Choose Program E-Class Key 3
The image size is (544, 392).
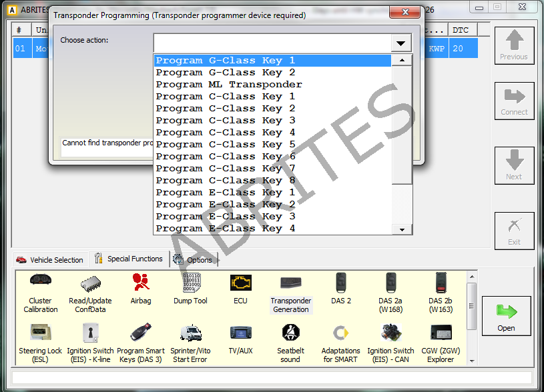[x=273, y=217]
